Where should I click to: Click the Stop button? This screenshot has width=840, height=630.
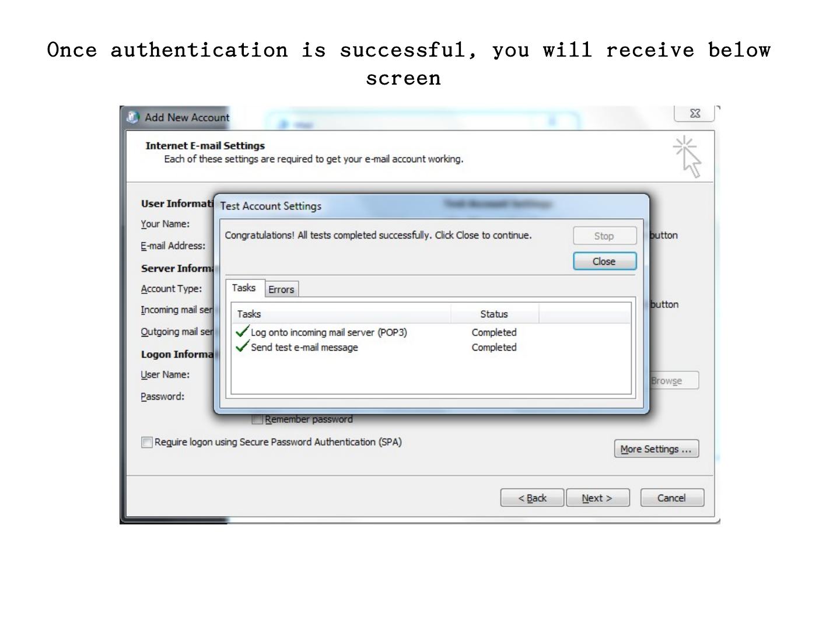[x=604, y=236]
